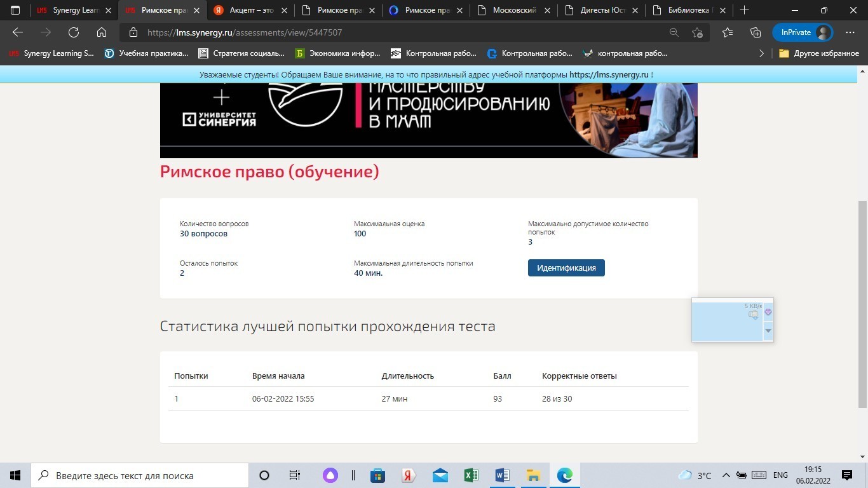Select the "93" score cell
Viewport: 868px width, 488px height.
coord(498,399)
